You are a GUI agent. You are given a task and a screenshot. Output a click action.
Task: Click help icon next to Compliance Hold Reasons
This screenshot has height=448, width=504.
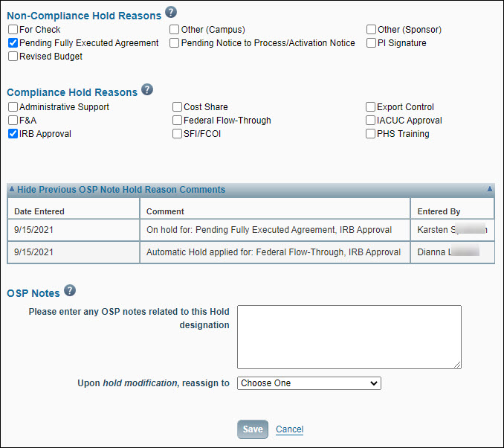(x=147, y=89)
